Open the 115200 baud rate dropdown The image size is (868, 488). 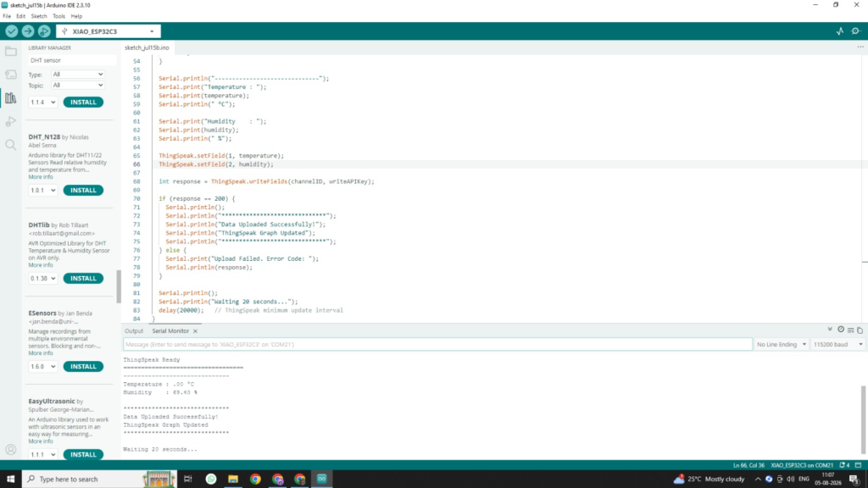[x=837, y=344]
